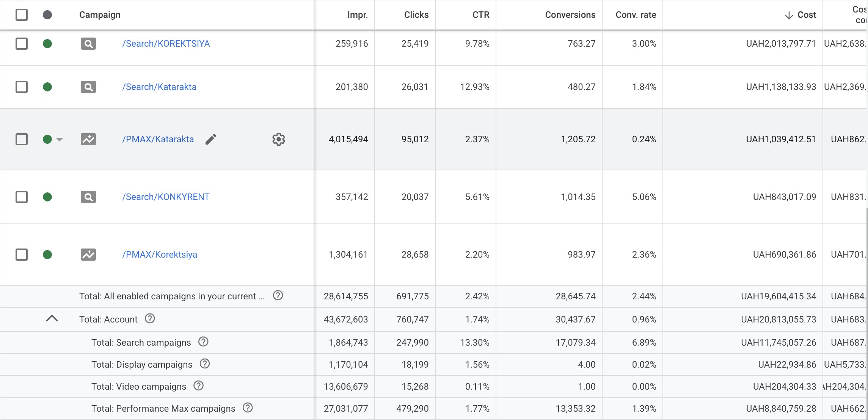Viewport: 868px width, 420px height.
Task: Tick checkbox for /Search/KONKYRENT campaign
Action: 22,197
